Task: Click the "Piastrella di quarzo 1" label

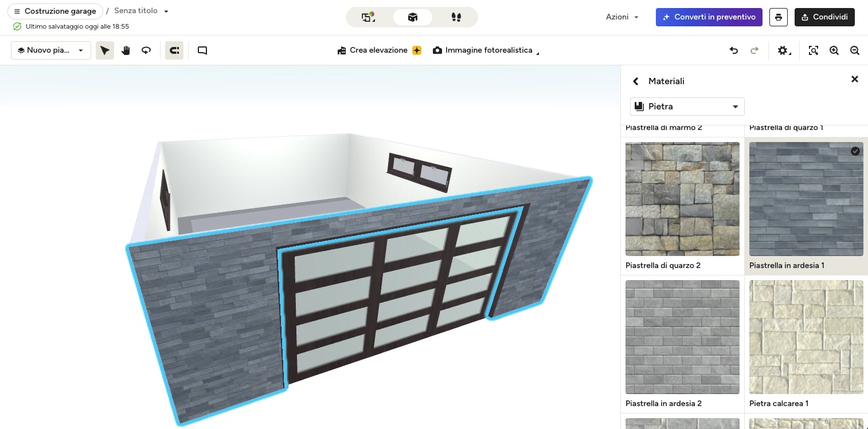Action: coord(786,128)
